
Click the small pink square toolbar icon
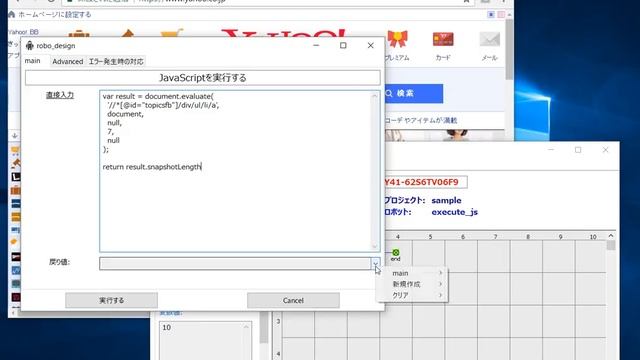tap(501, 15)
